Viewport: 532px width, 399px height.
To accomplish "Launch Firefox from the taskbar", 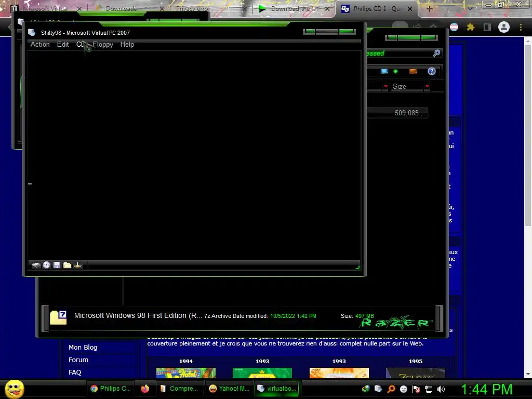I will 145,389.
